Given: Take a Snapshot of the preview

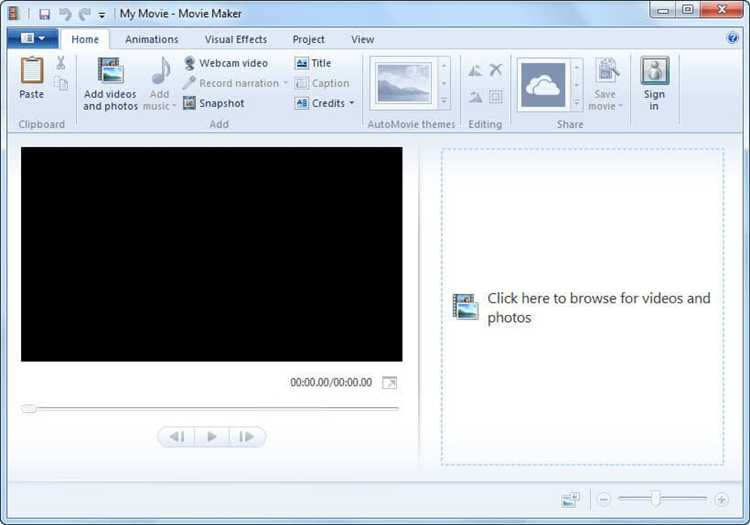Looking at the screenshot, I should pyautogui.click(x=214, y=103).
